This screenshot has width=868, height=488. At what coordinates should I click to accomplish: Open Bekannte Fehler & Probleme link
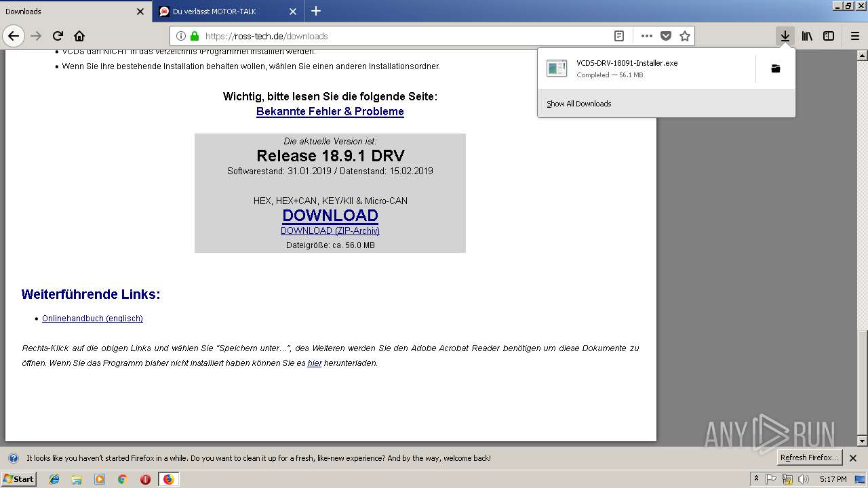pos(330,111)
